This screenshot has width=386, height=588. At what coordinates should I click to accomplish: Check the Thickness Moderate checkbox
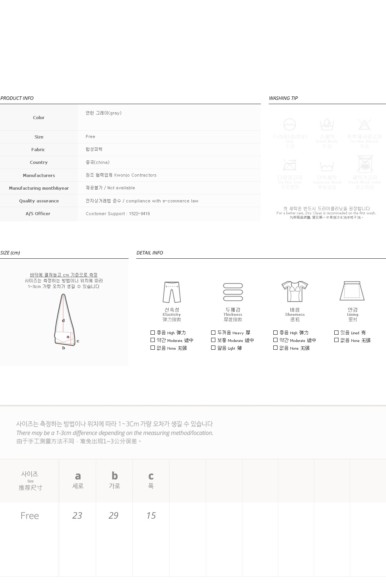point(213,340)
